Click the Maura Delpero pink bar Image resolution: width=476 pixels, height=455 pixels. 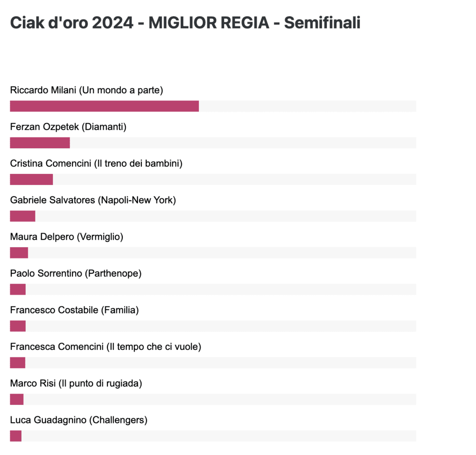19,252
